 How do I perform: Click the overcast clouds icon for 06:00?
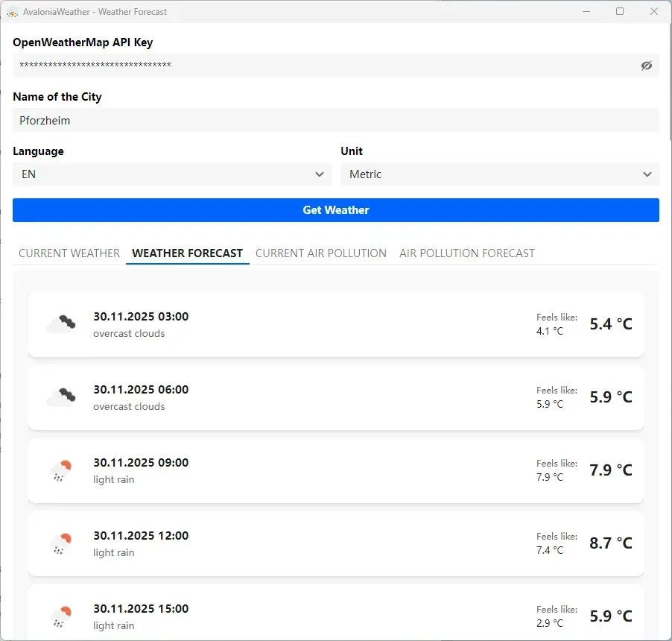point(60,397)
